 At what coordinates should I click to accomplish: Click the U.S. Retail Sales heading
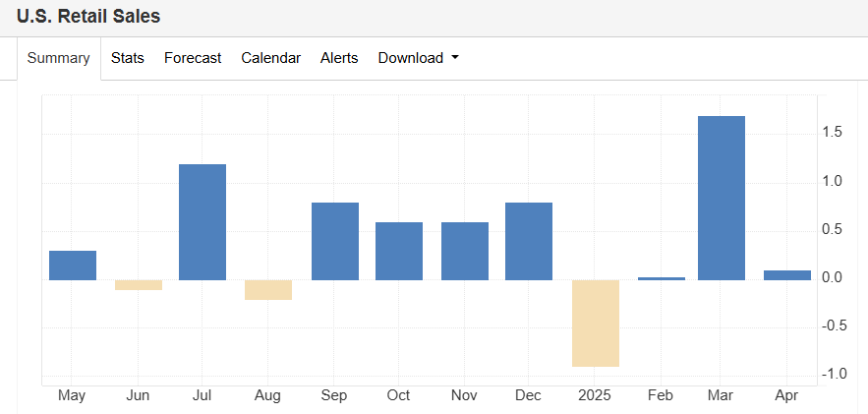pyautogui.click(x=88, y=17)
